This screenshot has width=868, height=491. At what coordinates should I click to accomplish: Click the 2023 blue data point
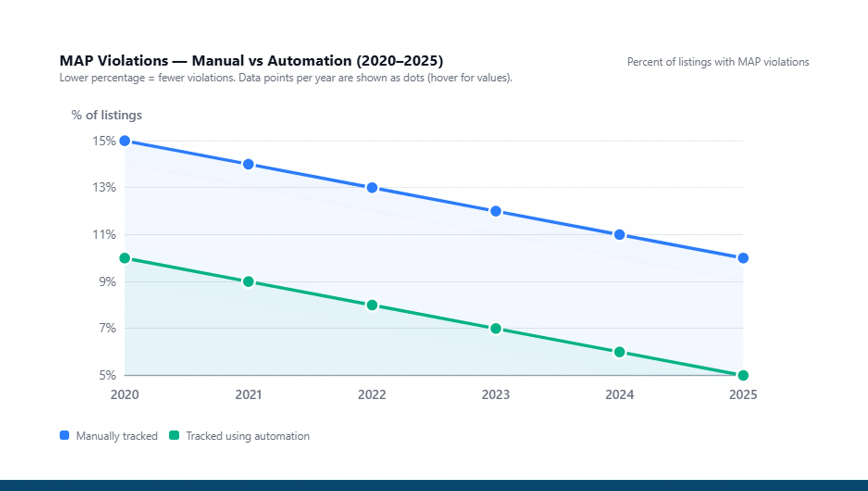click(496, 211)
